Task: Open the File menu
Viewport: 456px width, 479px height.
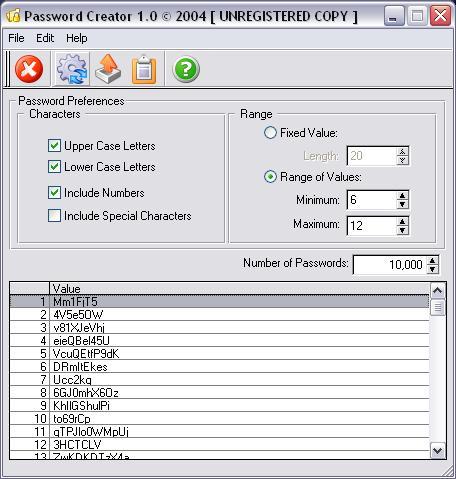Action: (16, 38)
